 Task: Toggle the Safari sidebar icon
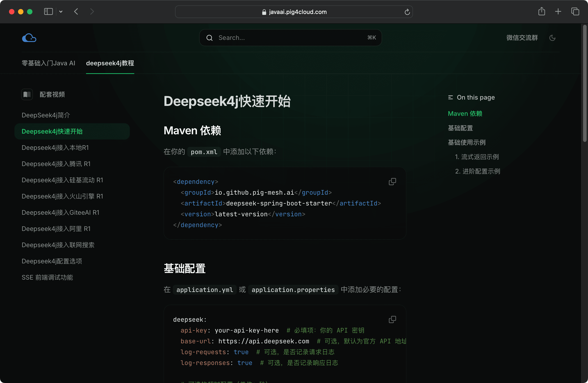pos(48,12)
